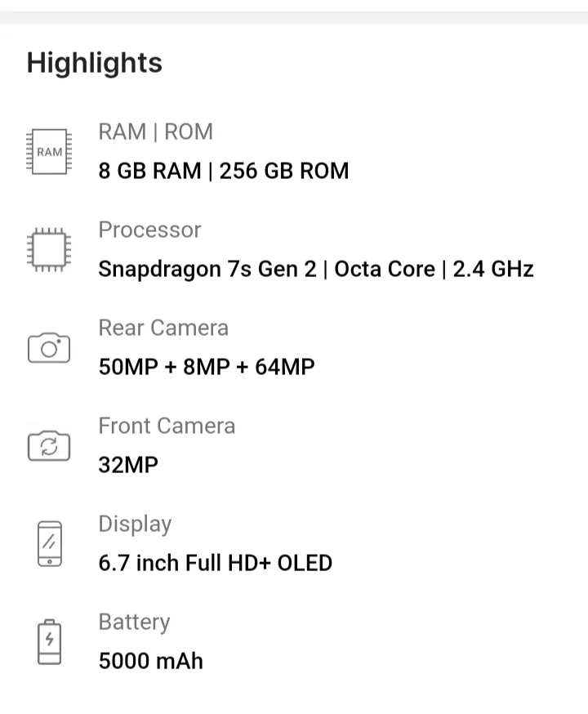Click the gray divider bar at top
The image size is (588, 714).
coord(294,18)
